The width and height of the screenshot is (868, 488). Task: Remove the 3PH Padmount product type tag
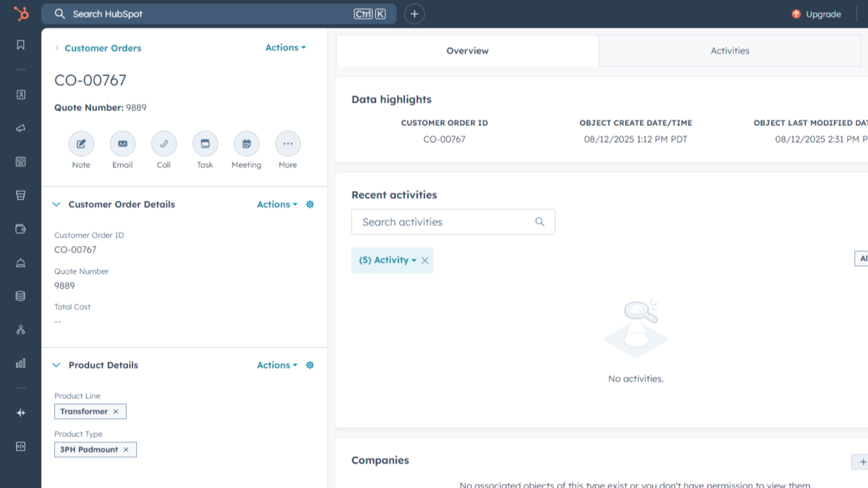pos(126,450)
